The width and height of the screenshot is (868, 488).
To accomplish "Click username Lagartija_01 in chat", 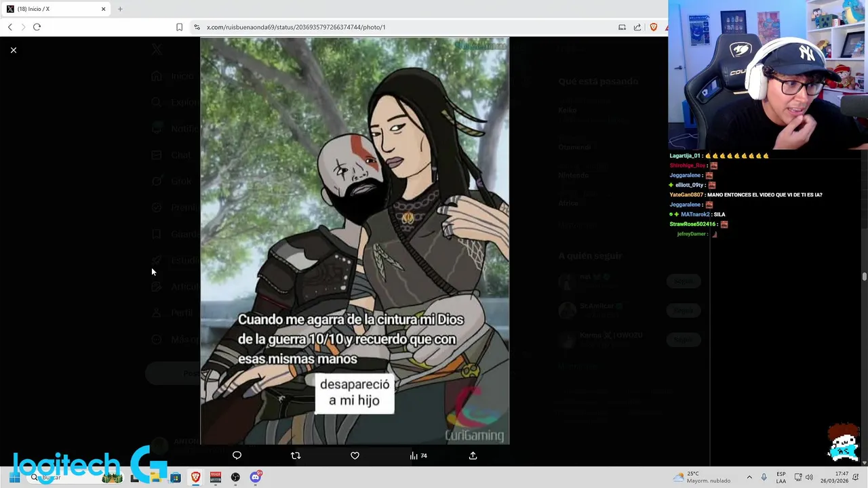I will 685,156.
